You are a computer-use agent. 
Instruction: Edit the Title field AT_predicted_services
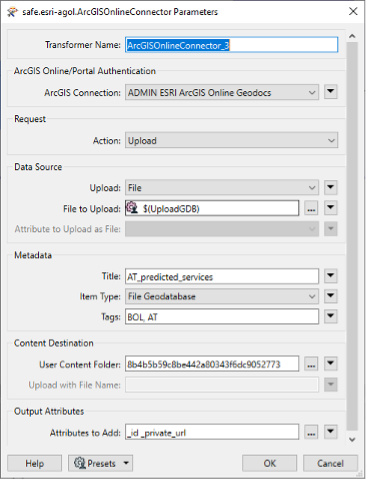(222, 276)
